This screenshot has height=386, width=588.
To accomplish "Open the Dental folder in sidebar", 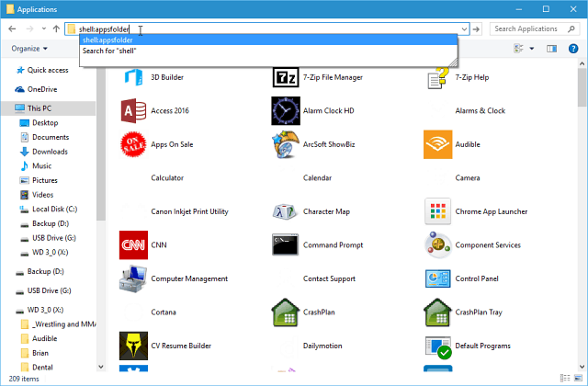I will [x=37, y=368].
